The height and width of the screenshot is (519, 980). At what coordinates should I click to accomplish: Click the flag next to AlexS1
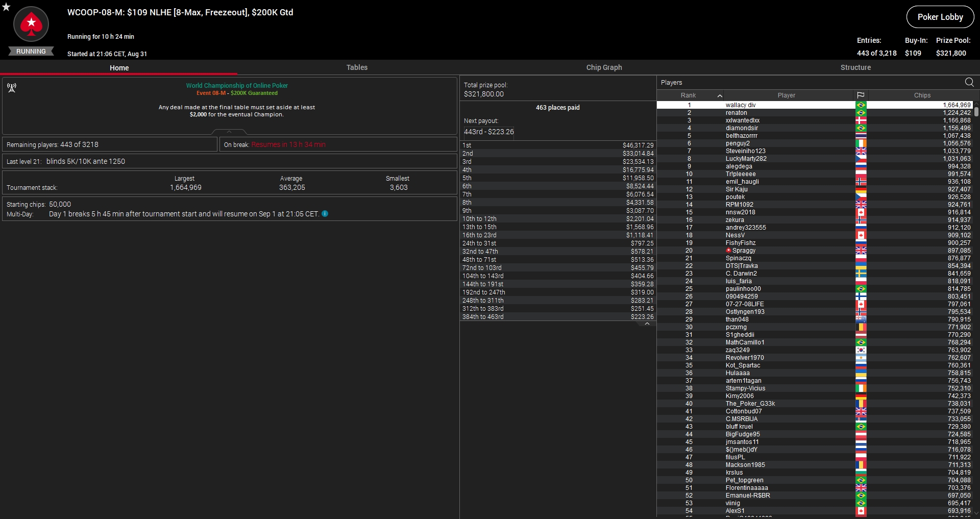click(861, 511)
